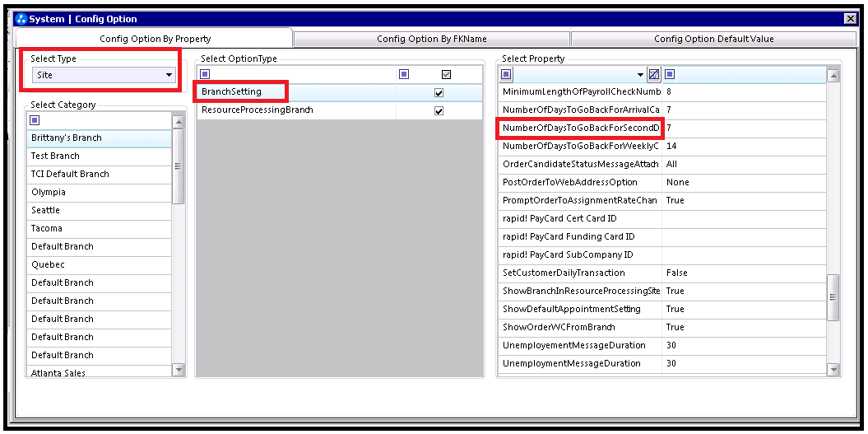This screenshot has height=434, width=868.
Task: Click value 14 for NumberOfDaysToGoBackForWeeklyC
Action: pos(745,147)
